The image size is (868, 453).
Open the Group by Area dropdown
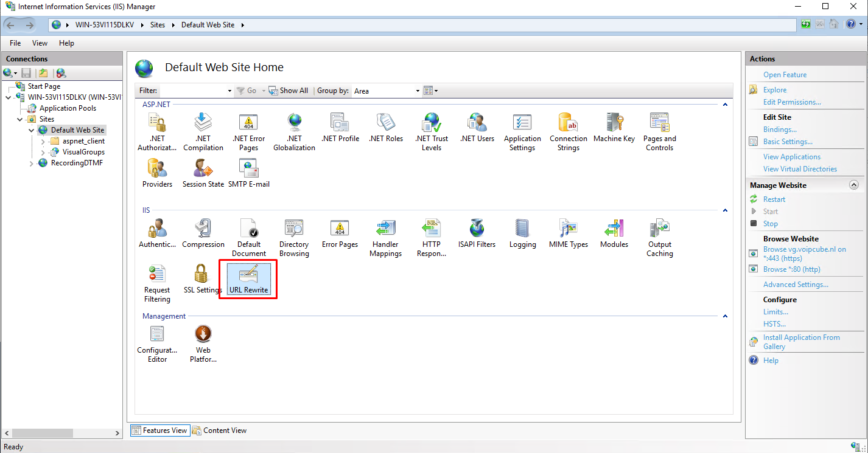pos(418,91)
